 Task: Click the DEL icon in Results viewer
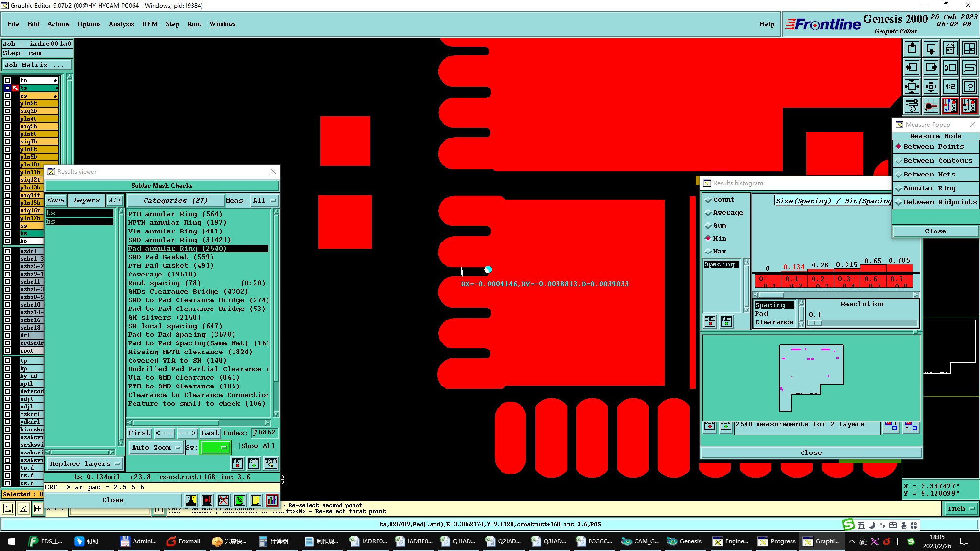click(x=237, y=463)
